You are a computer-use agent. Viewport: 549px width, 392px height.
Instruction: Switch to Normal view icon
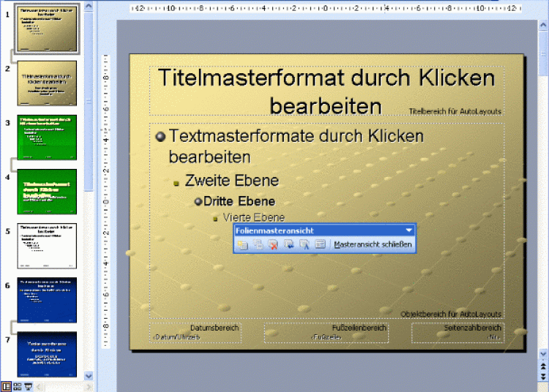6,385
